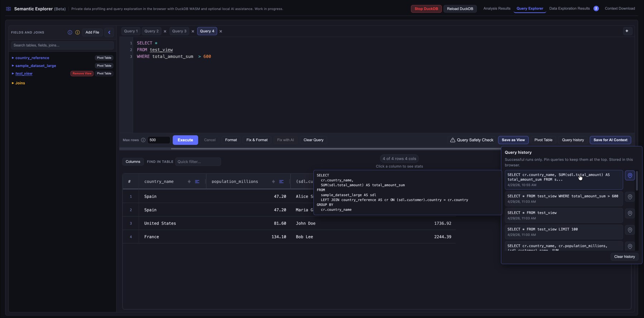Screen dimensions: 644x318
Task: Switch to the Query 1 tab
Action: [x=131, y=31]
